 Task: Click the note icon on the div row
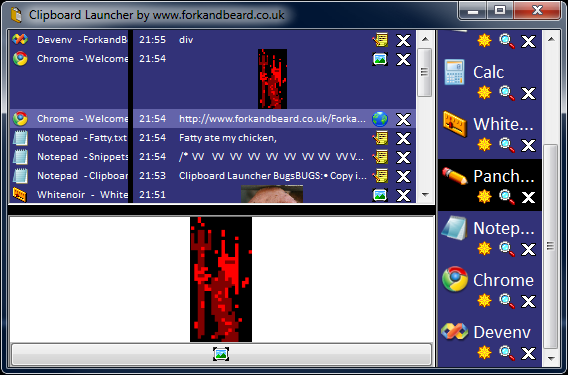point(380,40)
